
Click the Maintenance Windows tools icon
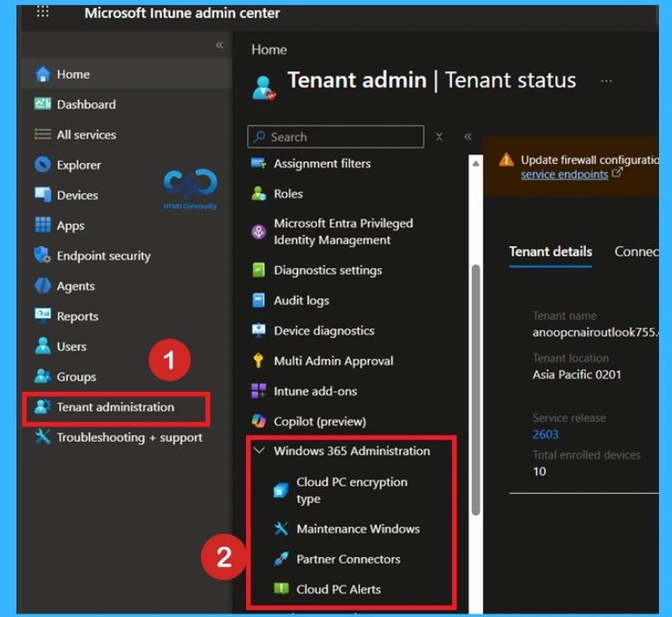281,529
